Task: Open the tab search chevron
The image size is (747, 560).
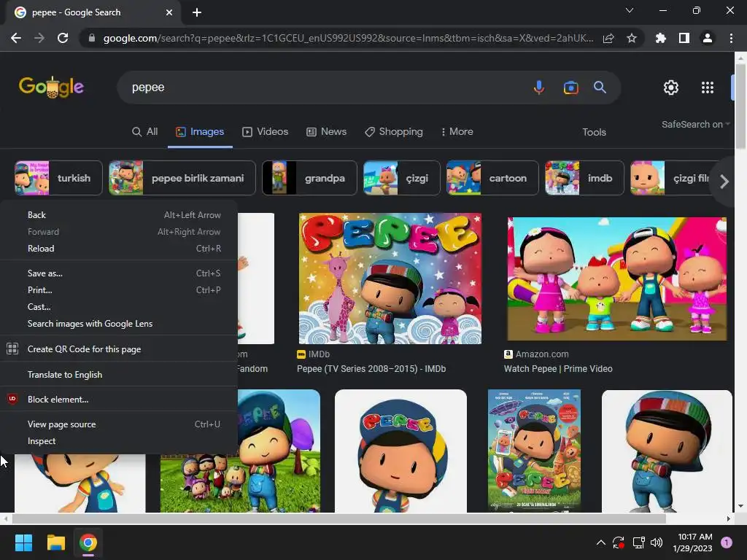Action: coord(630,10)
